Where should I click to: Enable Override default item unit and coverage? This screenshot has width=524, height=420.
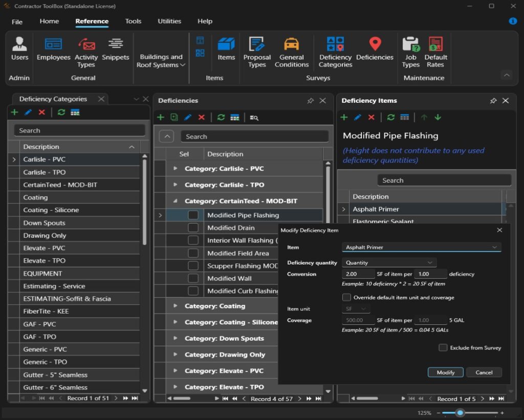coord(346,297)
